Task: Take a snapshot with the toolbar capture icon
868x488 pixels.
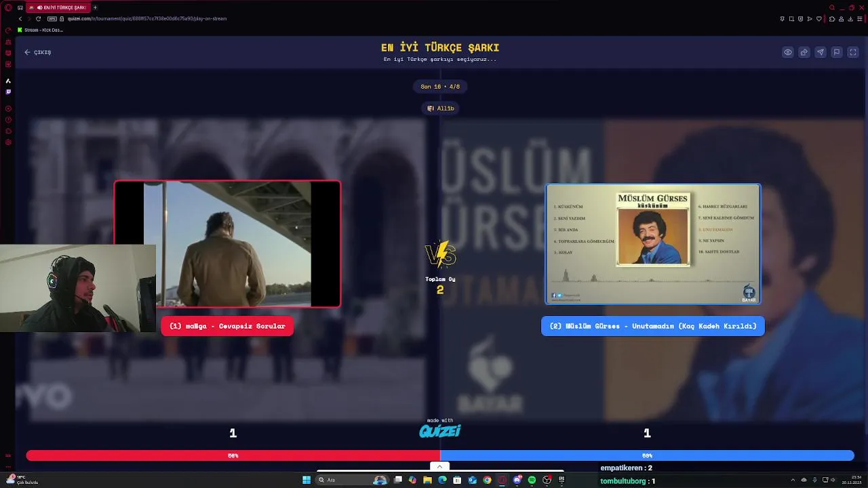Action: point(791,18)
